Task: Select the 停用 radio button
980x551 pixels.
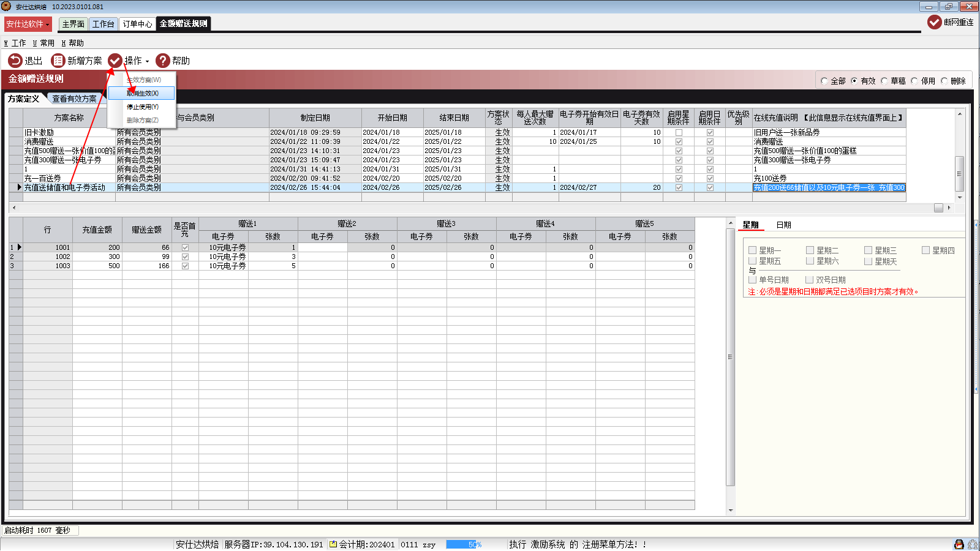Action: tap(914, 81)
